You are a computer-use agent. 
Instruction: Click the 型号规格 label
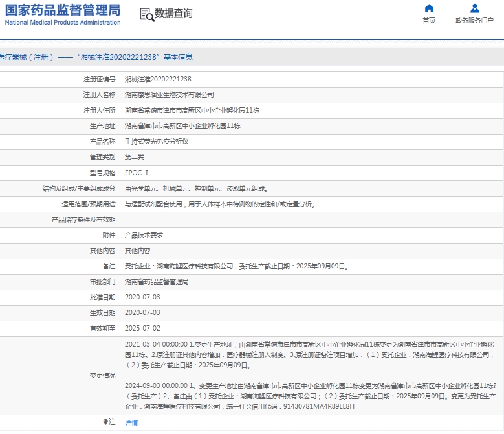tap(102, 173)
